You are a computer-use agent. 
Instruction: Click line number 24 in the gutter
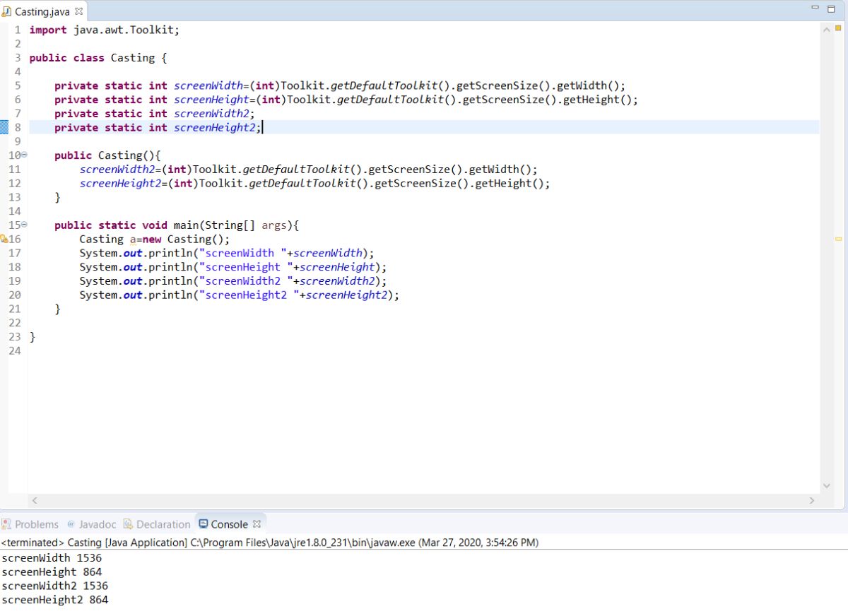[x=15, y=351]
